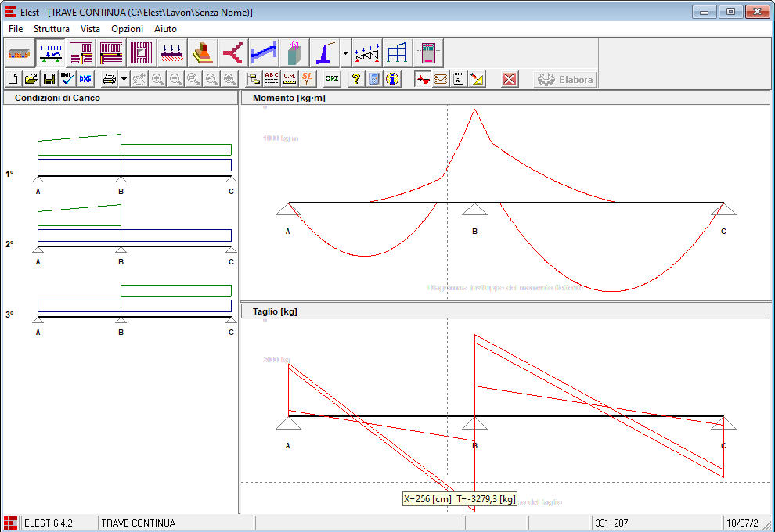Viewport: 775px width, 532px height.
Task: Save the file with the floppy disk icon
Action: pyautogui.click(x=49, y=79)
